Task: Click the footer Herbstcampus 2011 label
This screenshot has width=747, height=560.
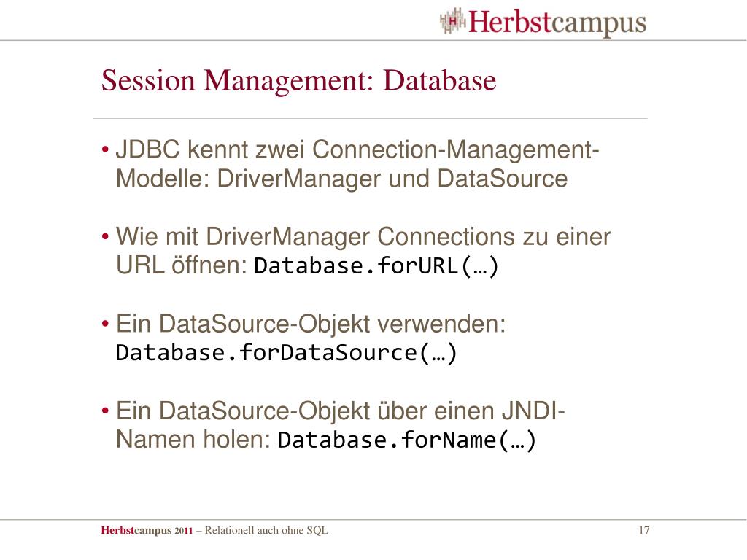Action: (x=147, y=531)
